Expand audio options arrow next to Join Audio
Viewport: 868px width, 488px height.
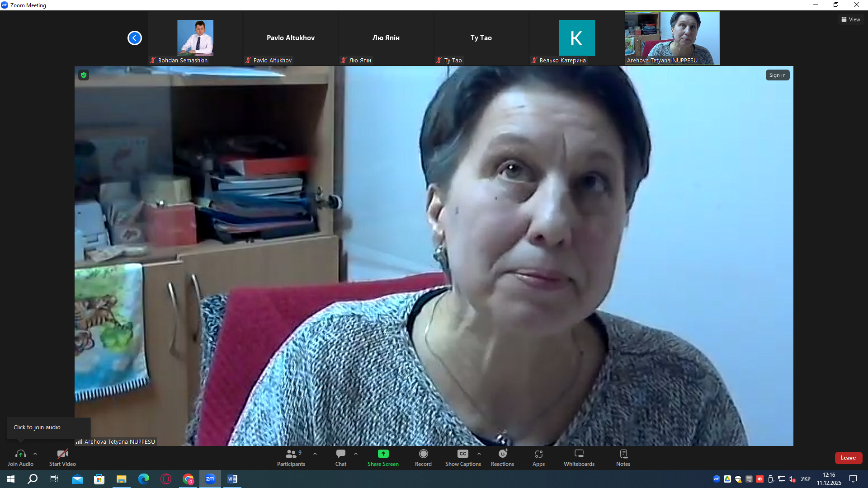point(35,454)
